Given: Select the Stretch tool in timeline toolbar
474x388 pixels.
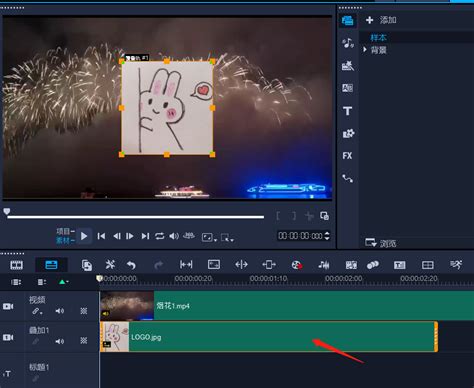Looking at the screenshot, I should click(x=214, y=265).
